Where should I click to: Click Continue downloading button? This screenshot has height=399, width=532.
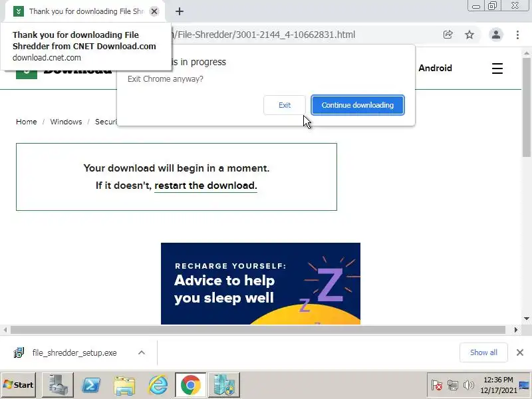tap(358, 105)
